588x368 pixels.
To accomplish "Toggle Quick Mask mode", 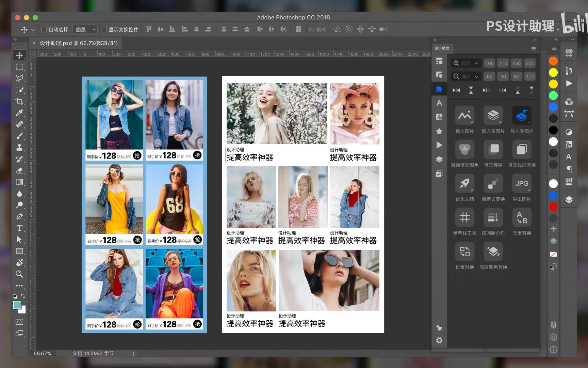I will (x=19, y=322).
